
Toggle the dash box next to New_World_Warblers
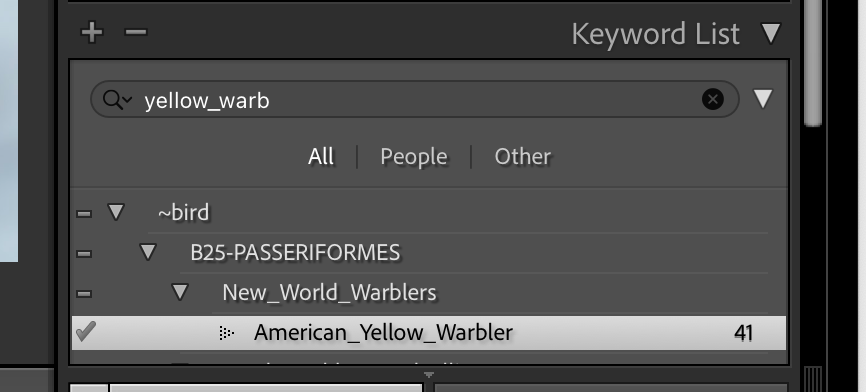point(84,294)
